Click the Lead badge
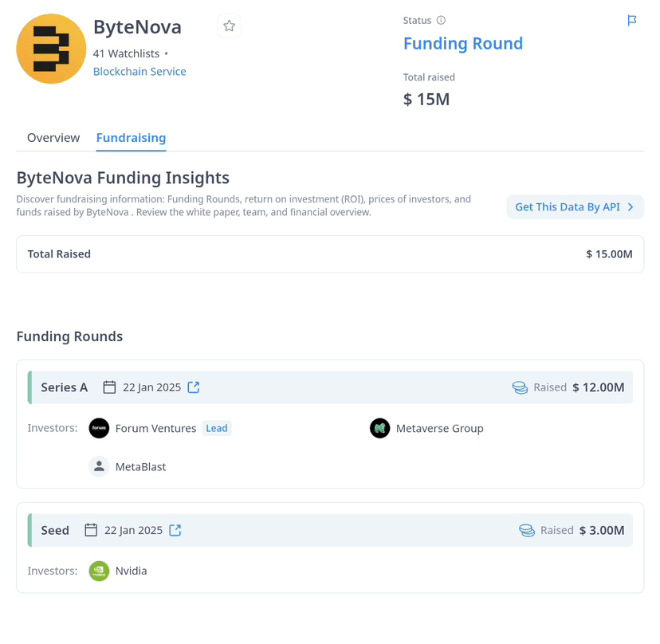660x644 pixels. pyautogui.click(x=216, y=428)
